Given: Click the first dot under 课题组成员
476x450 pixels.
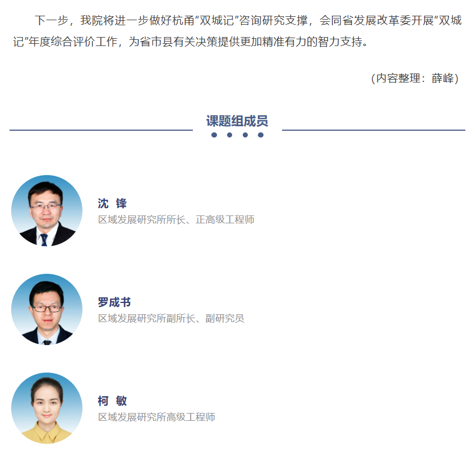Looking at the screenshot, I should tap(214, 135).
